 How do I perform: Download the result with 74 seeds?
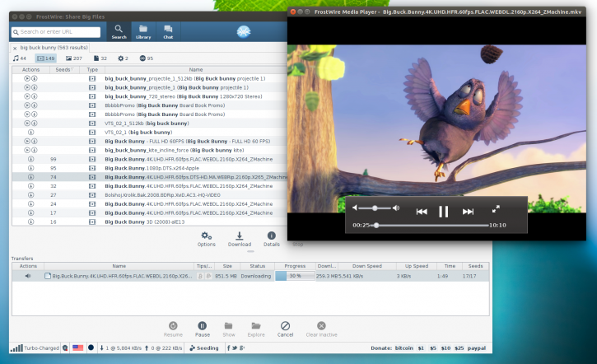[x=30, y=177]
